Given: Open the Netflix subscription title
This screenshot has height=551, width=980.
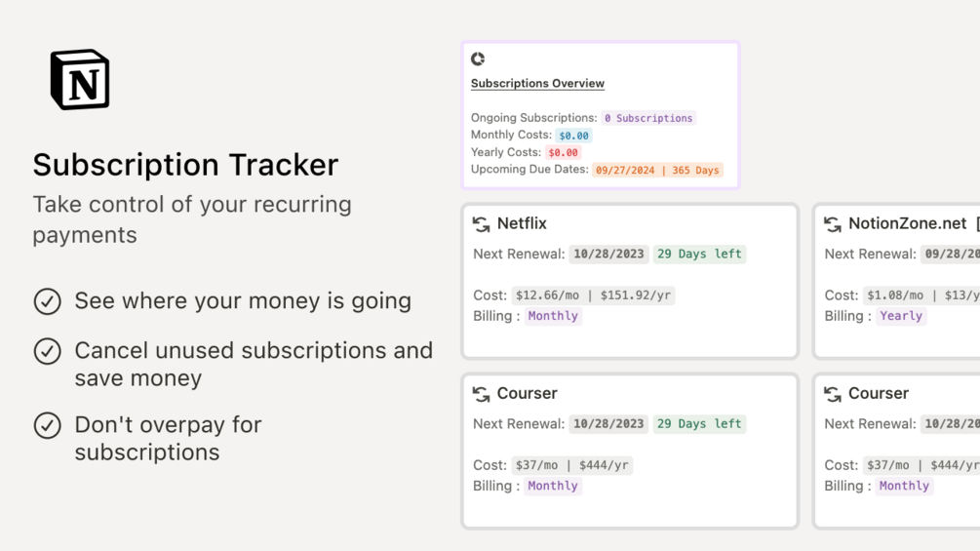Looking at the screenshot, I should [522, 223].
